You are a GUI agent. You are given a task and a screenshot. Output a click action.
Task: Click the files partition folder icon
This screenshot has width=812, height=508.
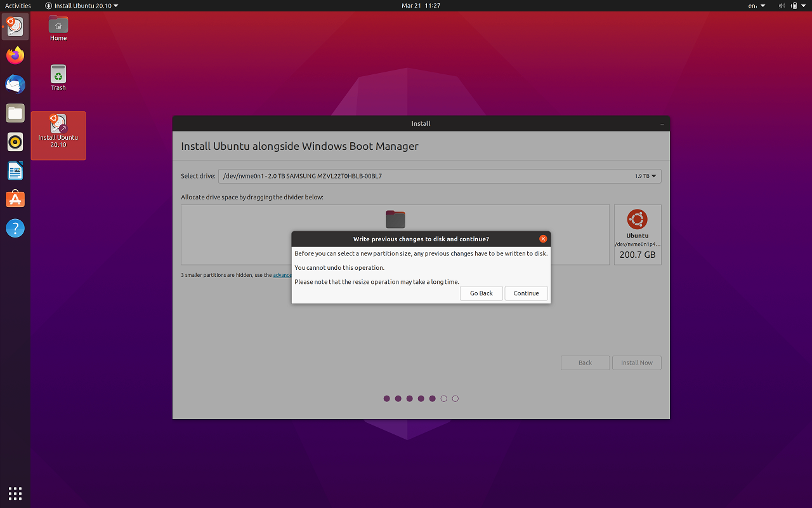point(395,219)
